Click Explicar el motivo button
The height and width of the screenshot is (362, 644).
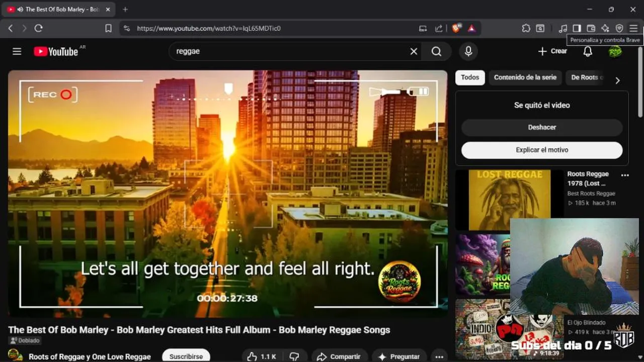tap(542, 150)
